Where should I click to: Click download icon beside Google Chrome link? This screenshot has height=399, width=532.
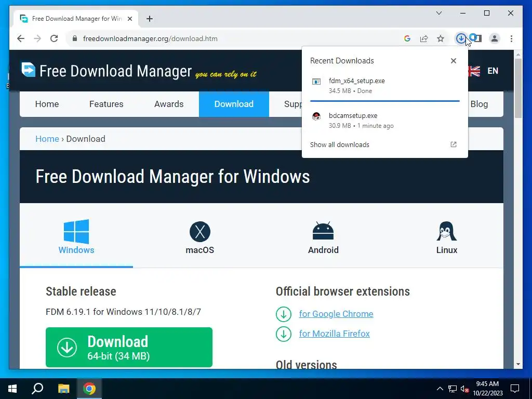click(x=284, y=314)
